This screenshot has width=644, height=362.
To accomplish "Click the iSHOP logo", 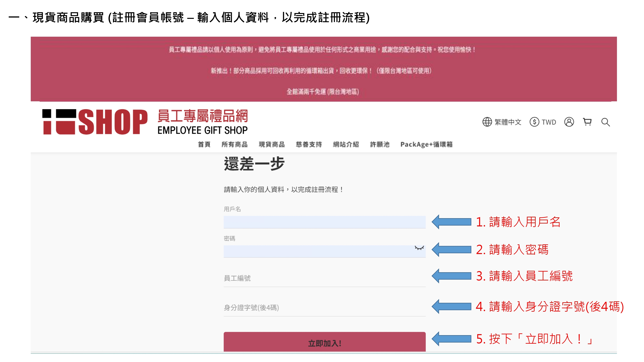I will point(95,122).
